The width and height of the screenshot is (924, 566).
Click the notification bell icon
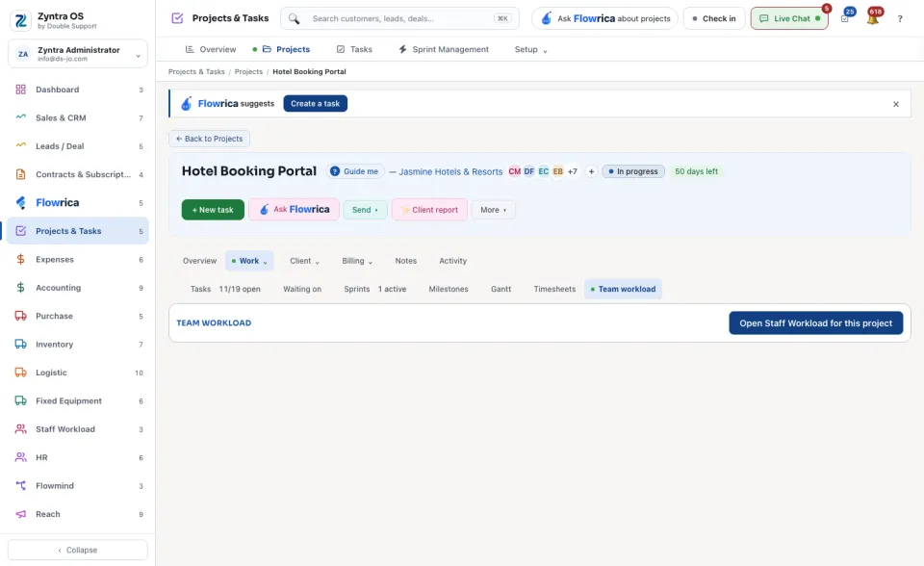point(873,18)
